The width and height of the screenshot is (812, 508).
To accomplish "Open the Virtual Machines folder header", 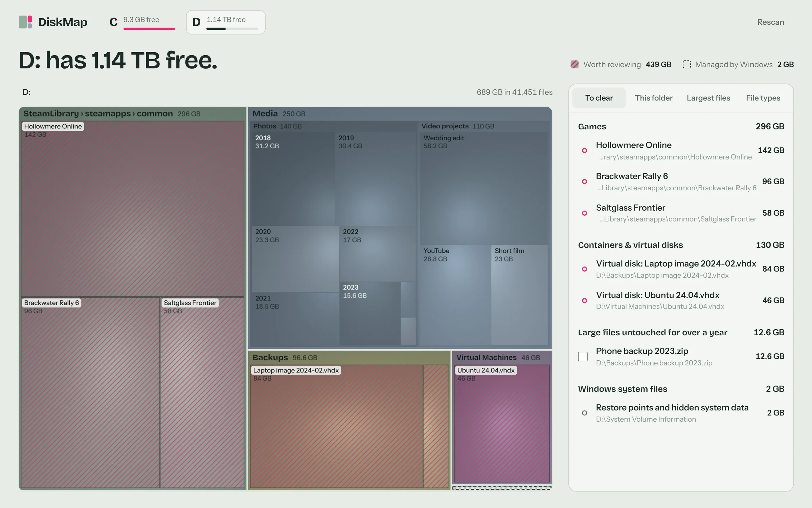I will point(502,358).
